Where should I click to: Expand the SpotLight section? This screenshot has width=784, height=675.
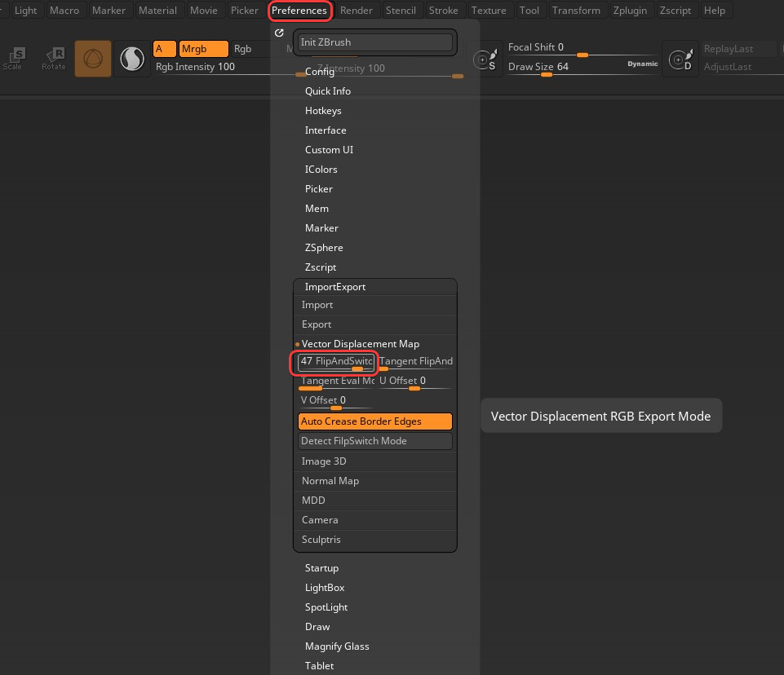point(326,607)
